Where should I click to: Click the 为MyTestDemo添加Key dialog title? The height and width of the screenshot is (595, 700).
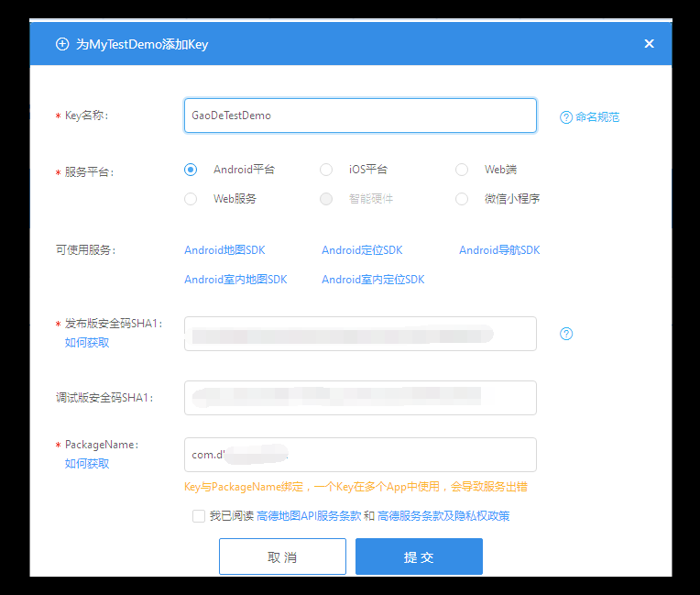tap(142, 44)
